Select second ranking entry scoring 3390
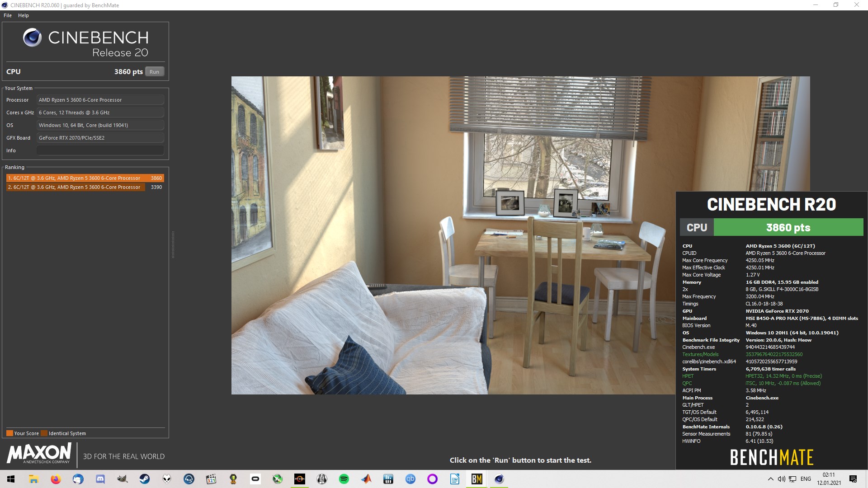 tap(85, 187)
